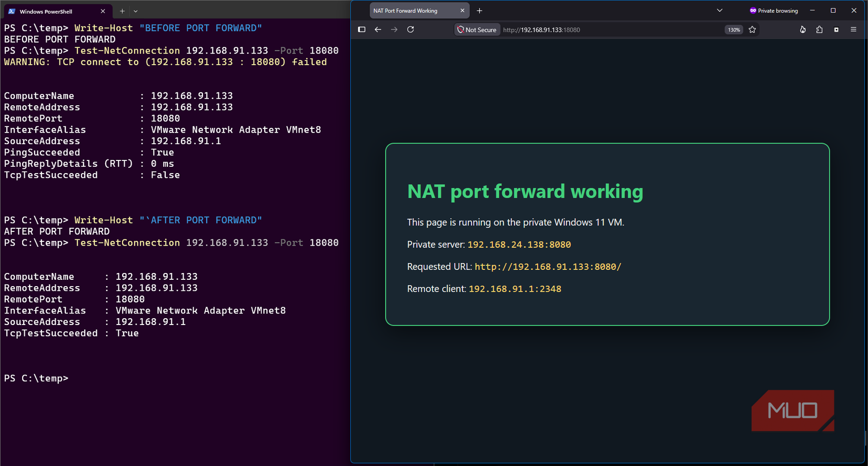The width and height of the screenshot is (868, 466).
Task: Maximize the Firefox window
Action: click(x=833, y=11)
